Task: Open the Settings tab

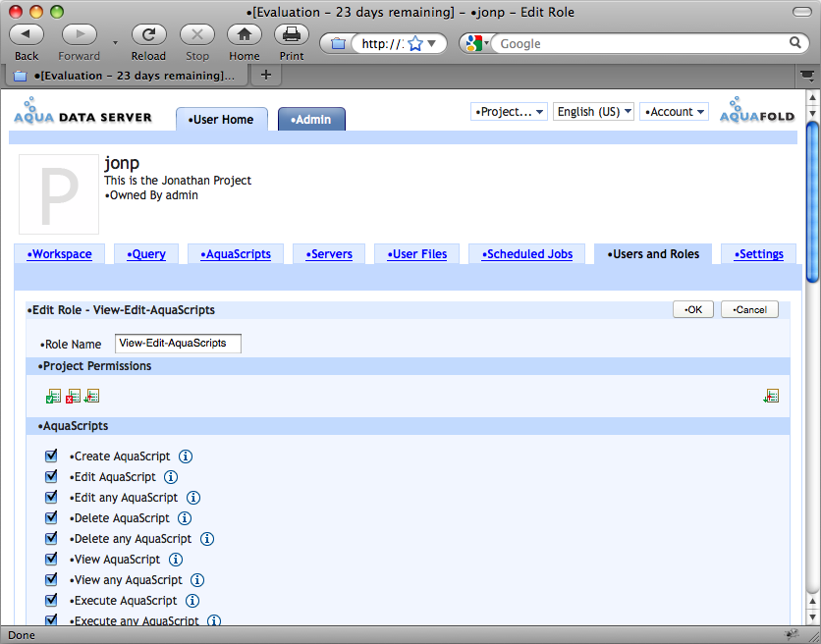Action: coord(759,254)
